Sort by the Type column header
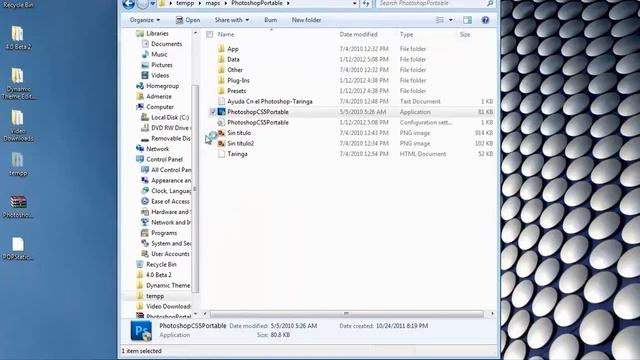The image size is (640, 360). [x=406, y=35]
